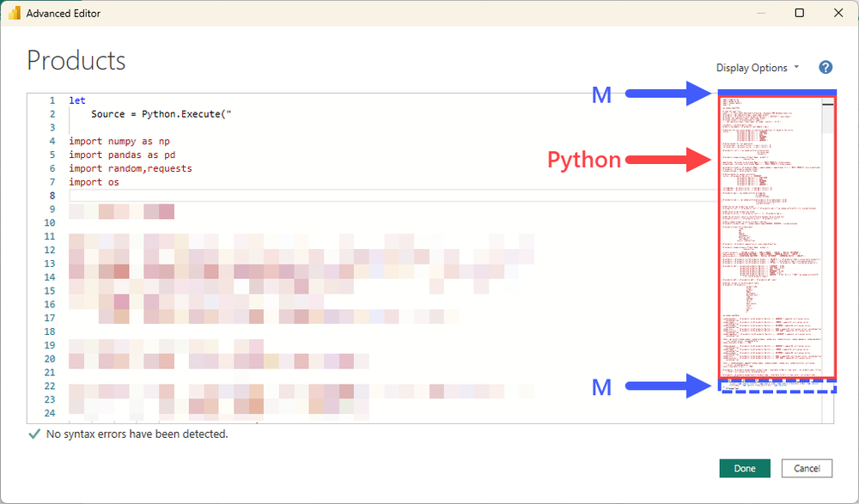
Task: Minimize the Advanced Editor window
Action: tap(761, 13)
